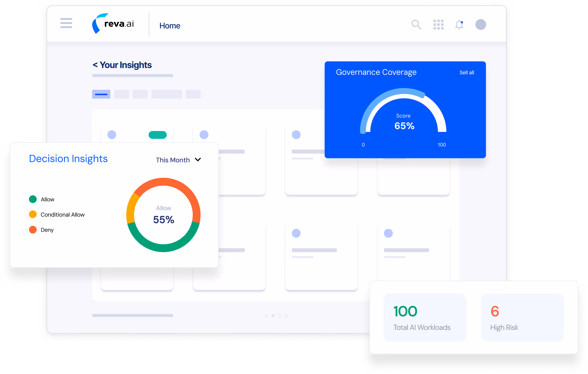Select the active highlighted filter tab

pos(101,94)
